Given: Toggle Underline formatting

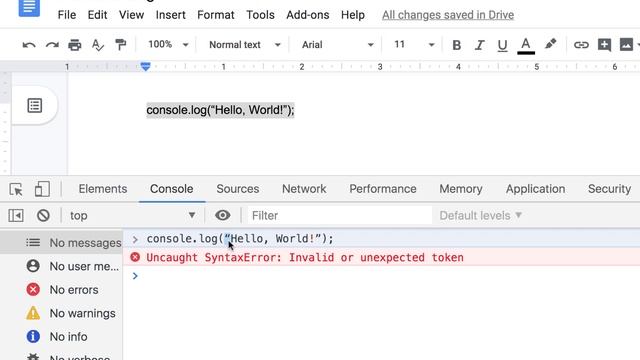Looking at the screenshot, I should coord(502,45).
